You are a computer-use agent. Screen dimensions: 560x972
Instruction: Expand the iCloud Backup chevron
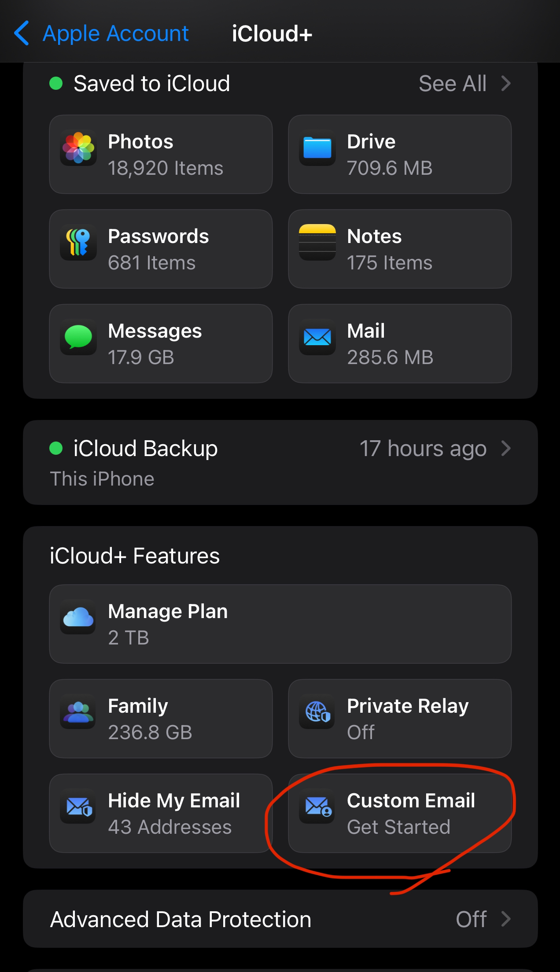pos(506,449)
